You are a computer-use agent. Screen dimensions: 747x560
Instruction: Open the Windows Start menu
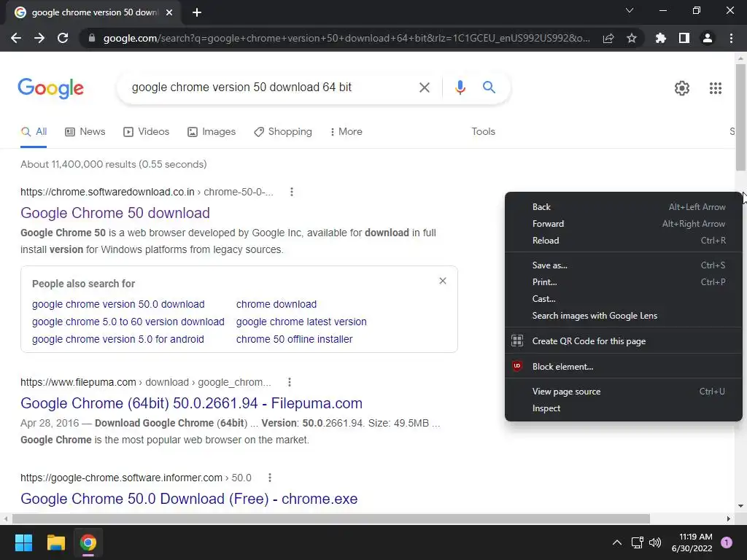pyautogui.click(x=23, y=542)
